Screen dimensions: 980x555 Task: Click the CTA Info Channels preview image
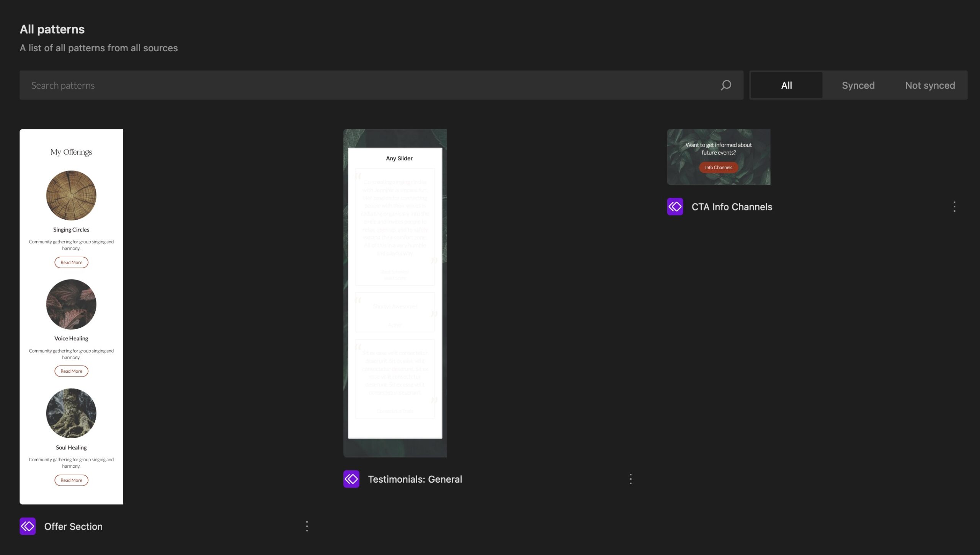[718, 156]
